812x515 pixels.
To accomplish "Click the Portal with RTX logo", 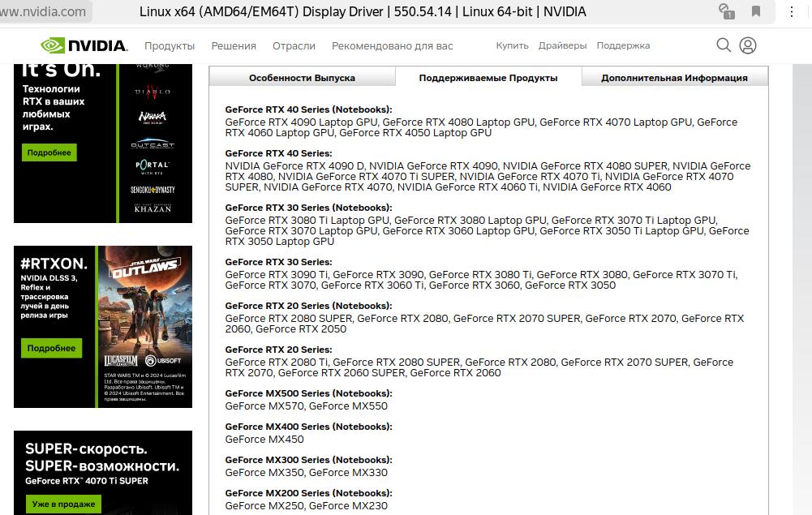I will 153,166.
